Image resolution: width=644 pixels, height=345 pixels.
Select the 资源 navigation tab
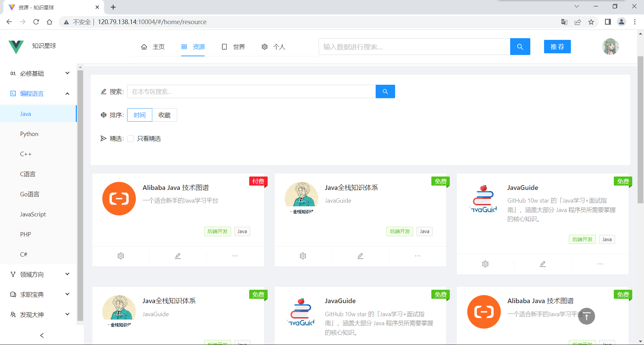pyautogui.click(x=193, y=47)
